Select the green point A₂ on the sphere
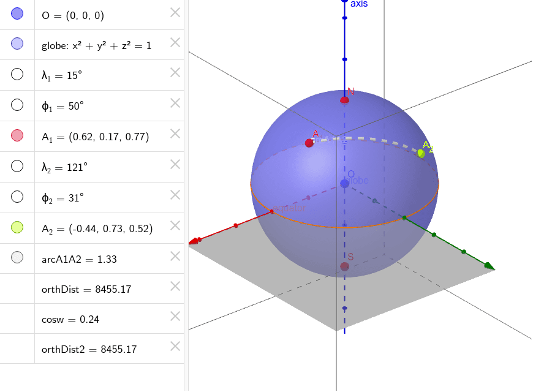Viewport: 533px width, 392px height. tap(421, 154)
